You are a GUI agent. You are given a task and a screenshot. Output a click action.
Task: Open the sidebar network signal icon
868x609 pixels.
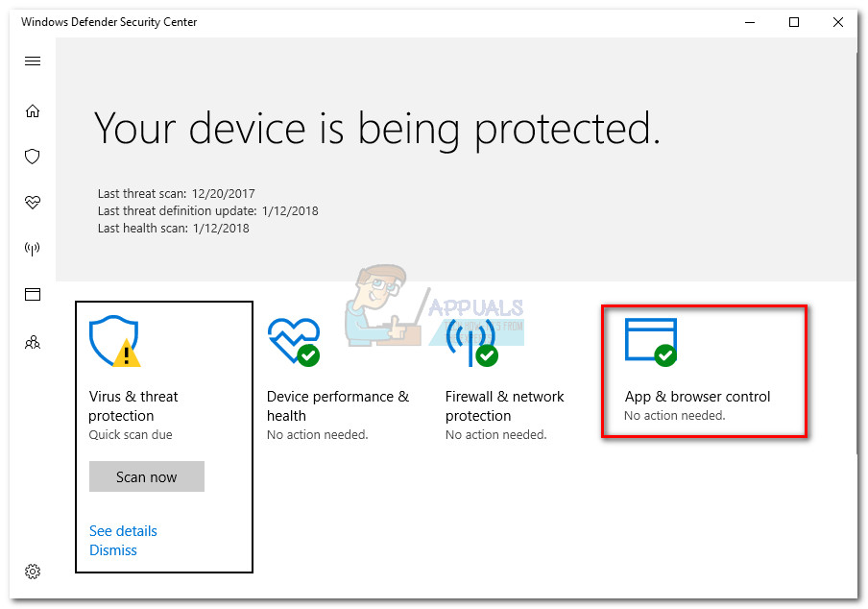click(x=33, y=249)
